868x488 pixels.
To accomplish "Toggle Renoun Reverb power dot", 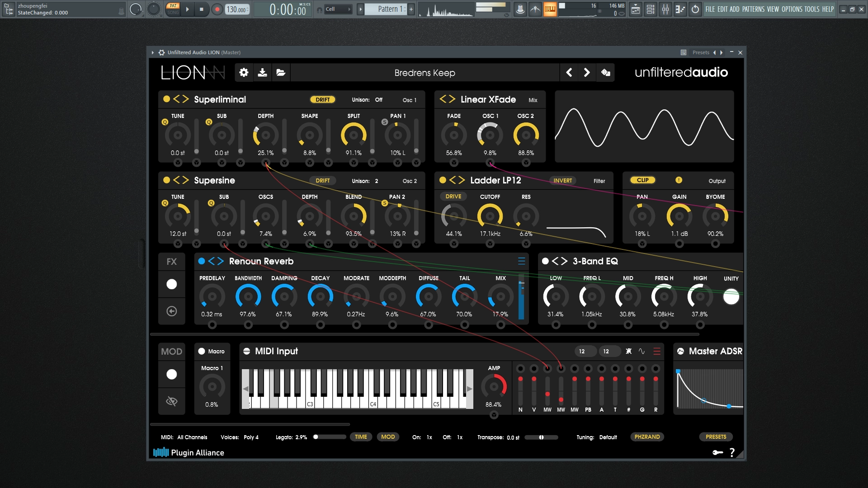I will point(202,261).
